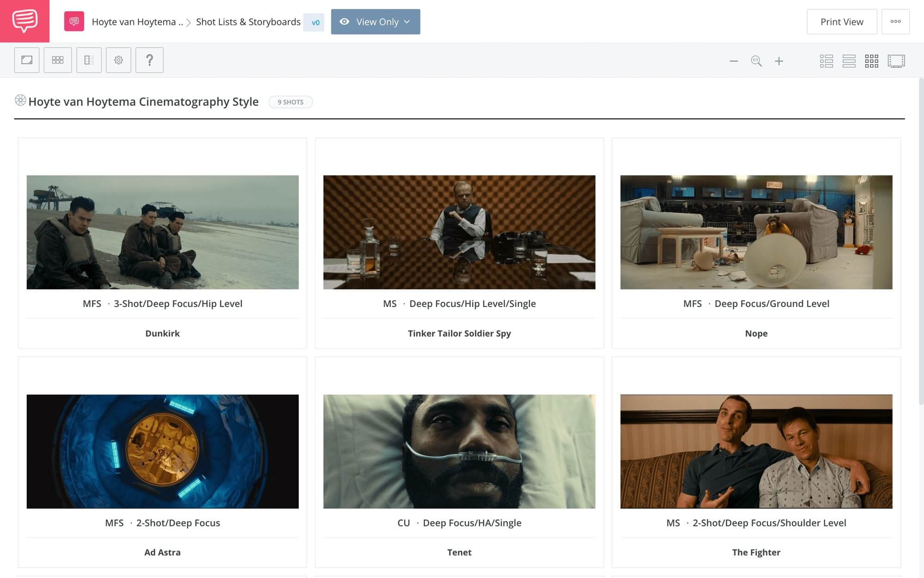Switch to detailed list view icon
This screenshot has height=578, width=924.
point(827,61)
